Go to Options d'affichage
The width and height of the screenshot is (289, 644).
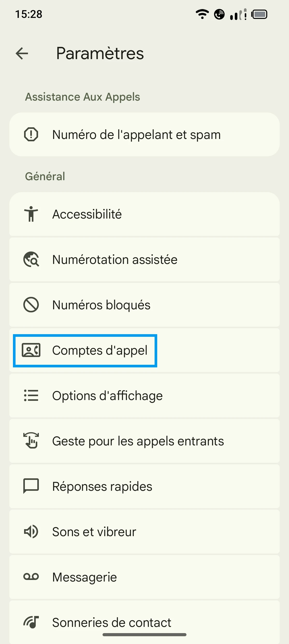point(107,396)
